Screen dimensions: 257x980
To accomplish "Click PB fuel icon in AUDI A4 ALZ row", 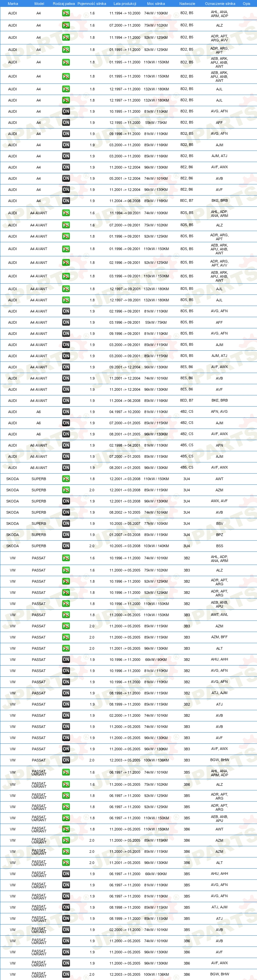I will (66, 25).
